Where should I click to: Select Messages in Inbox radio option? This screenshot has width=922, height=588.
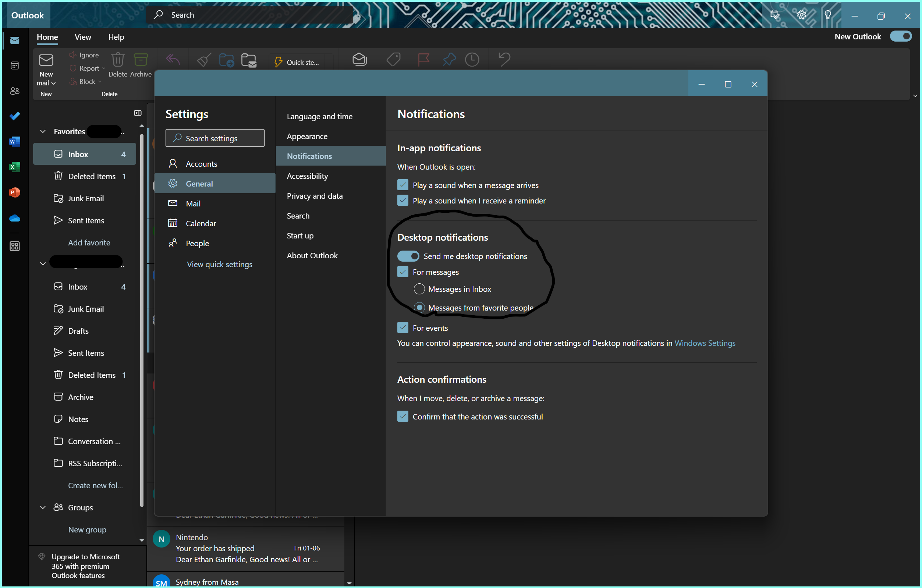pyautogui.click(x=419, y=289)
